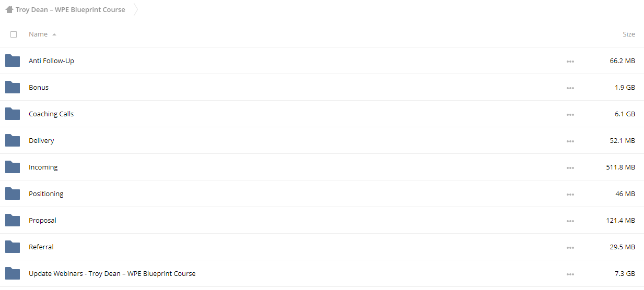Click the Size column header
This screenshot has width=644, height=290.
coord(628,34)
